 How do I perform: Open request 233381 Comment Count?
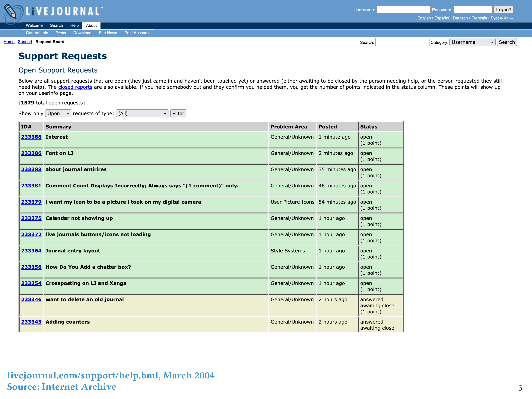[31, 186]
